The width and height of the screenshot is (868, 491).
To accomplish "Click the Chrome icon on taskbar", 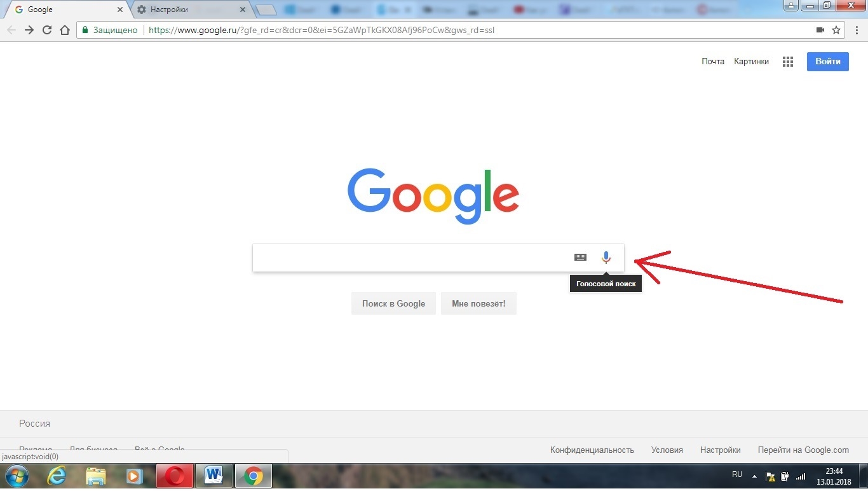I will (x=254, y=476).
